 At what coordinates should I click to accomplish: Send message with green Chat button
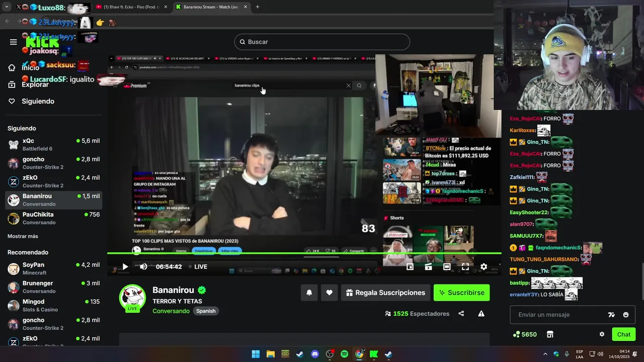coord(624,334)
